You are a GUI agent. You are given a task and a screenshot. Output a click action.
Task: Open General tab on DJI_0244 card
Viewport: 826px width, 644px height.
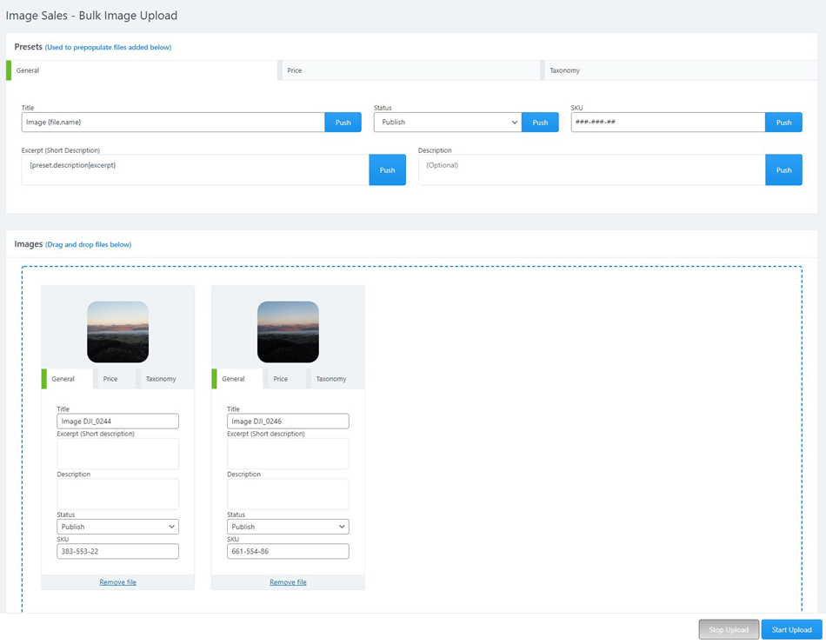click(67, 379)
